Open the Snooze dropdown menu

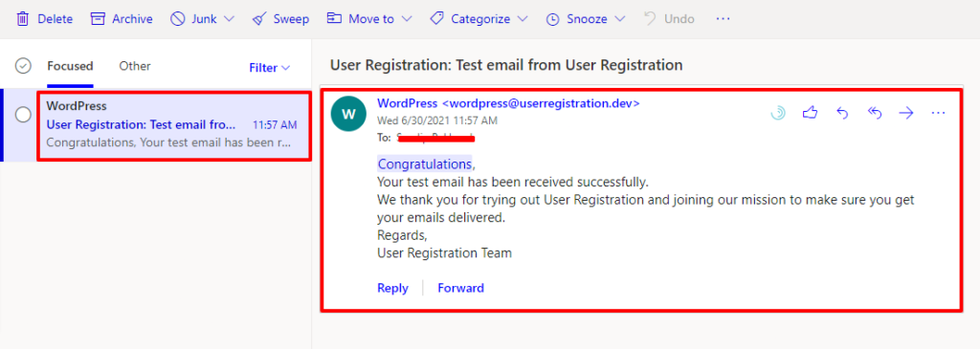coord(585,19)
